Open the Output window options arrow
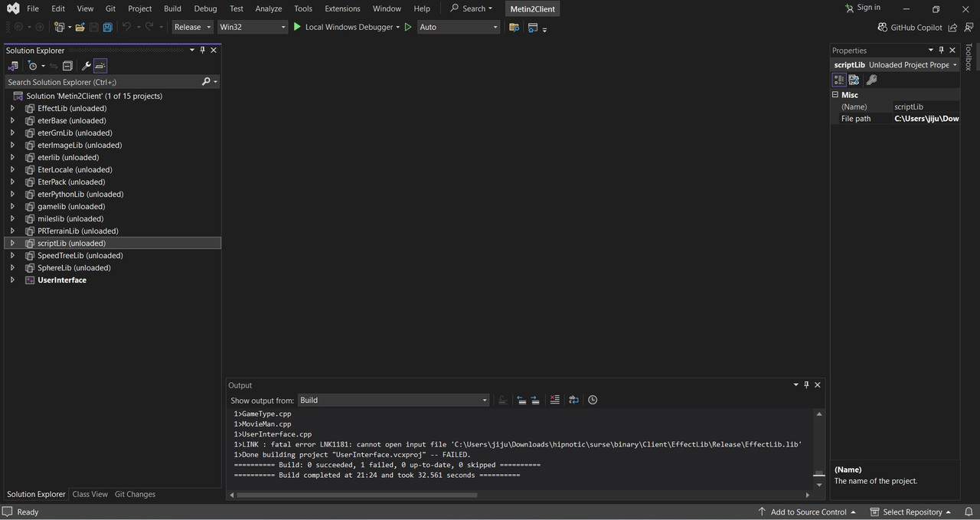 [795, 384]
